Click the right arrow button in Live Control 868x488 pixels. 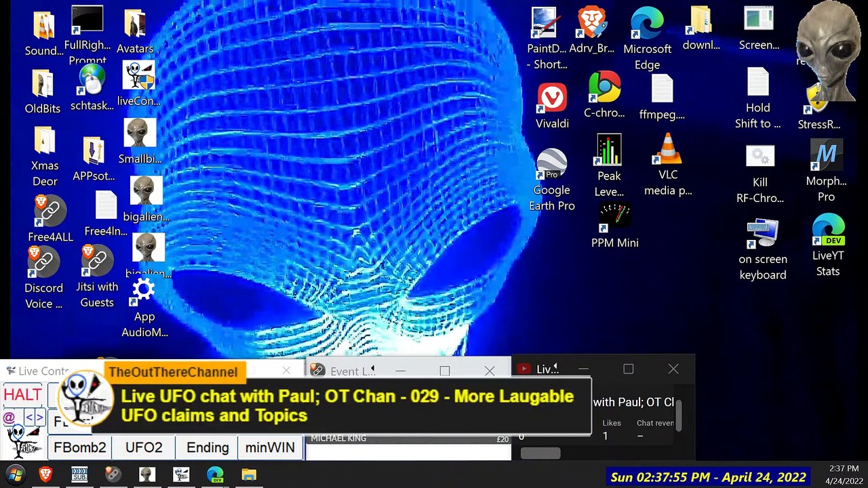pos(39,418)
